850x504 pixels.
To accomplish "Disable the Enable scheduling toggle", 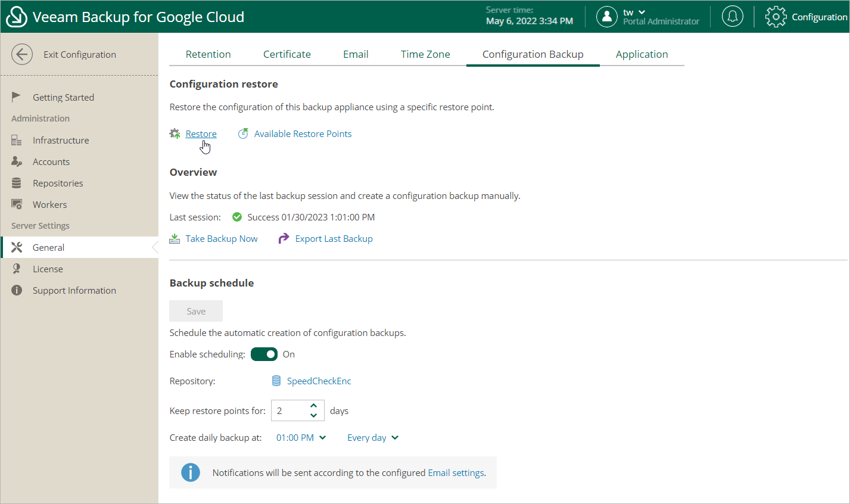I will [264, 354].
